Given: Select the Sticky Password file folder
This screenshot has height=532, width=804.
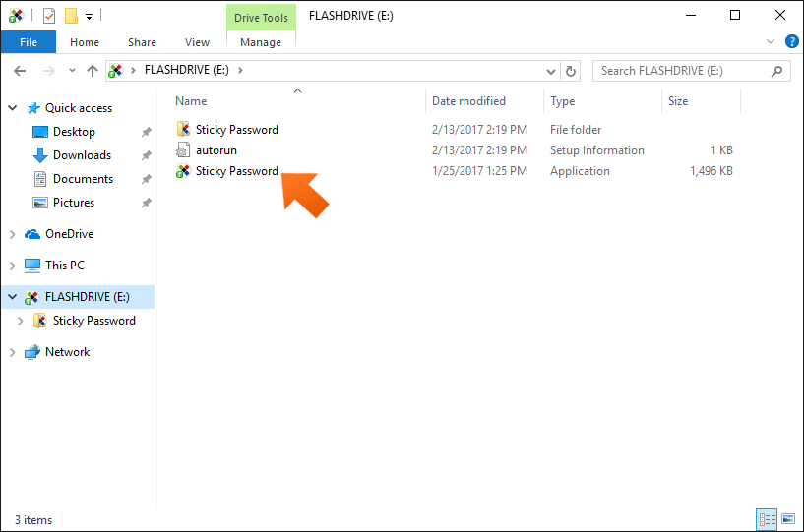Looking at the screenshot, I should coord(454,130).
